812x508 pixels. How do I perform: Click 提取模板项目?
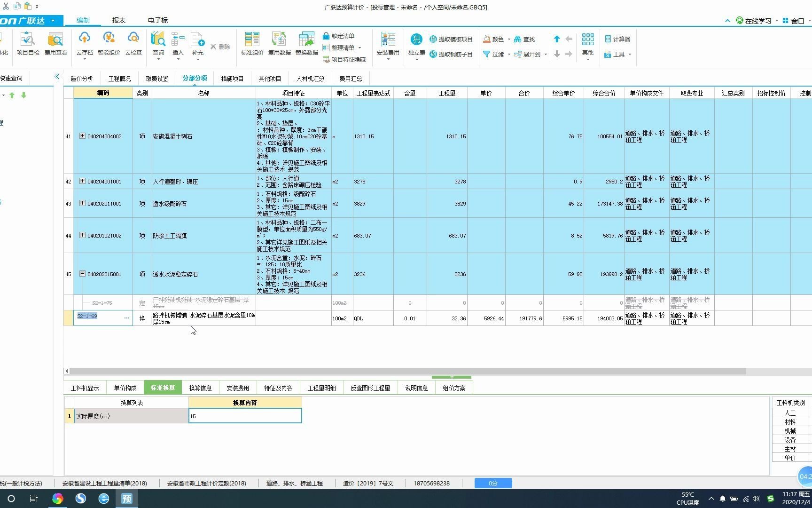(451, 39)
